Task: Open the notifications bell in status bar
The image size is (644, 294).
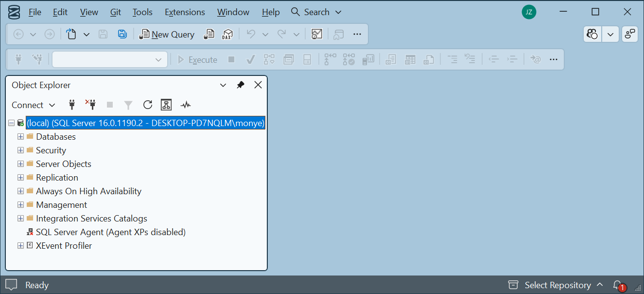Action: click(x=618, y=285)
